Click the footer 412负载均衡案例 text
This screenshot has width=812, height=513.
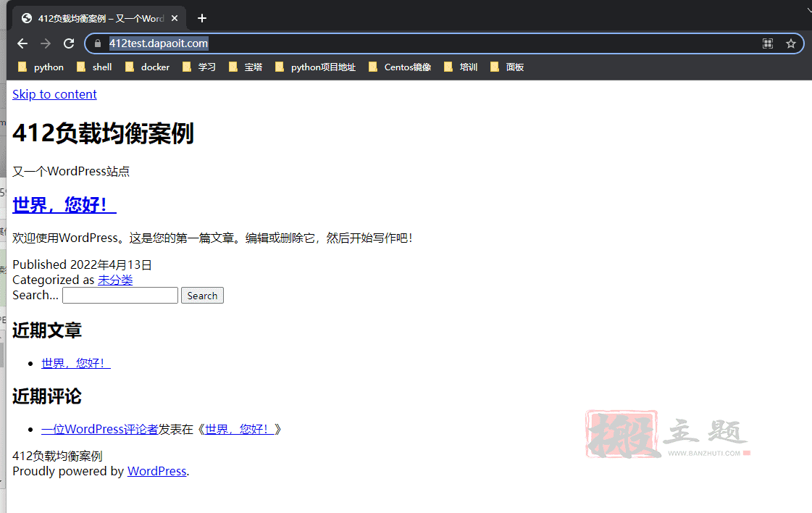click(57, 456)
